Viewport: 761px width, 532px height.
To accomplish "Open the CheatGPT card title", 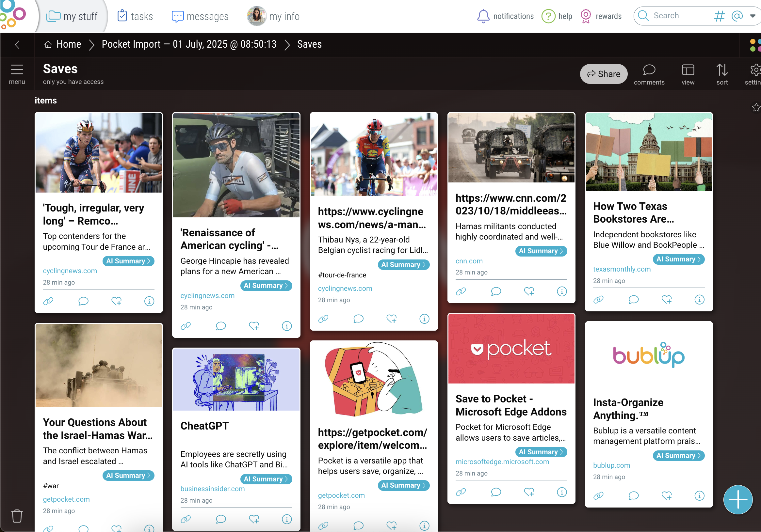I will 204,426.
